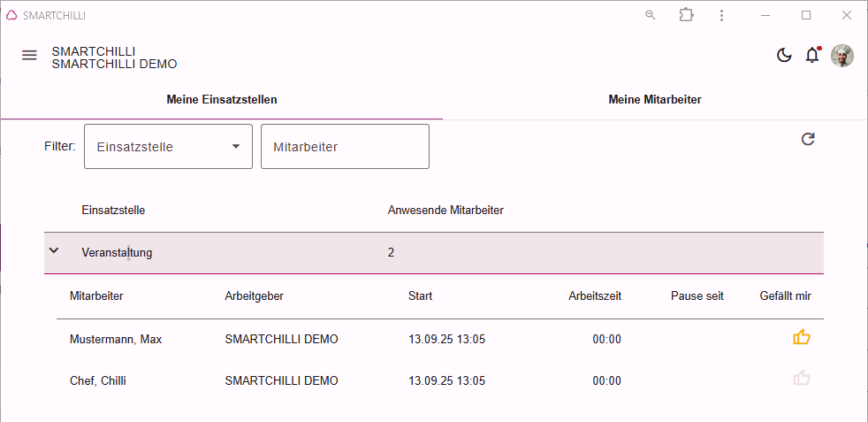This screenshot has width=868, height=422.
Task: Click the Mitarbeiter filter input field
Action: (345, 147)
